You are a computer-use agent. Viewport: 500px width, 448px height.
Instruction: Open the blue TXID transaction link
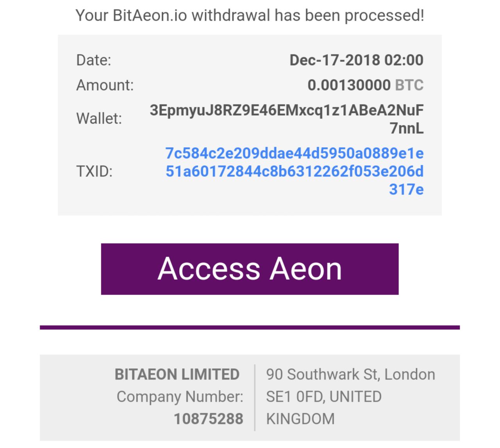[x=295, y=171]
